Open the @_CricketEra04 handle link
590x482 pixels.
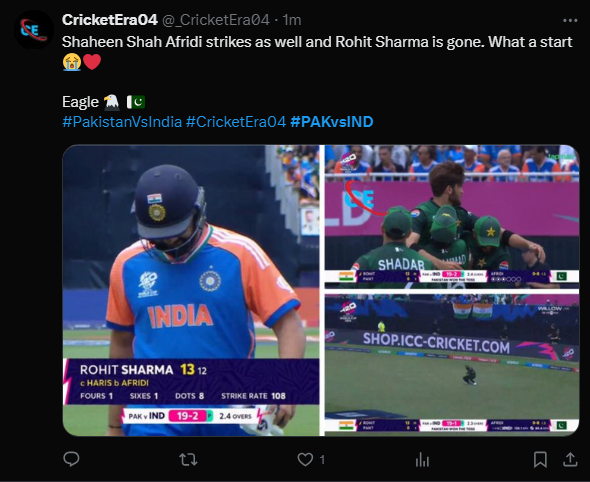point(216,20)
